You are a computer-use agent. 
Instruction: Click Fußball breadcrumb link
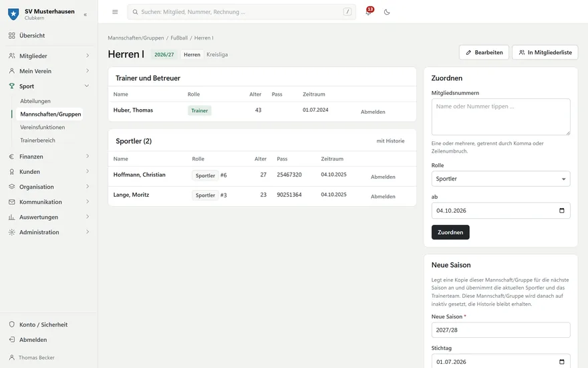click(179, 38)
